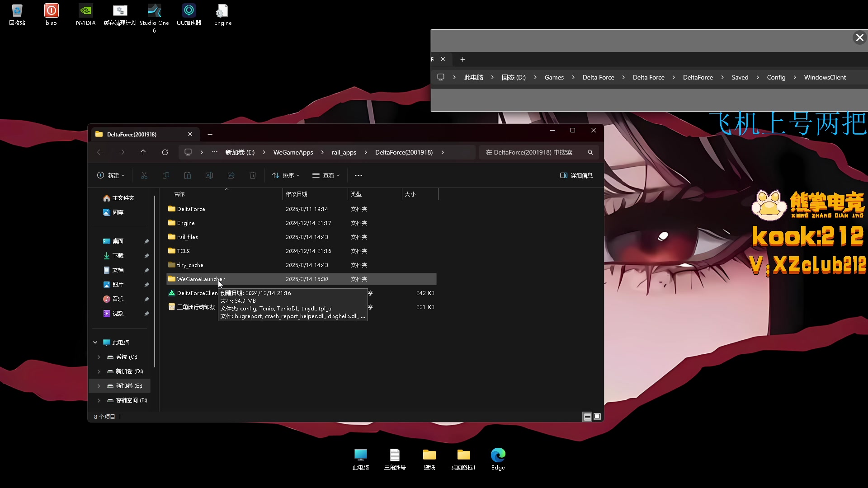Open the 缓存清理计划 desktop icon

(x=120, y=14)
